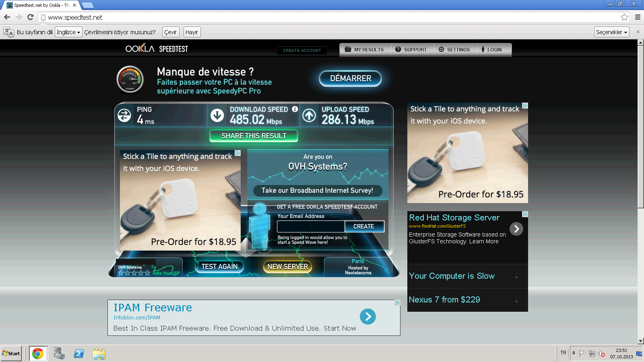
Task: Open the Ingilizce language dropdown
Action: point(68,32)
